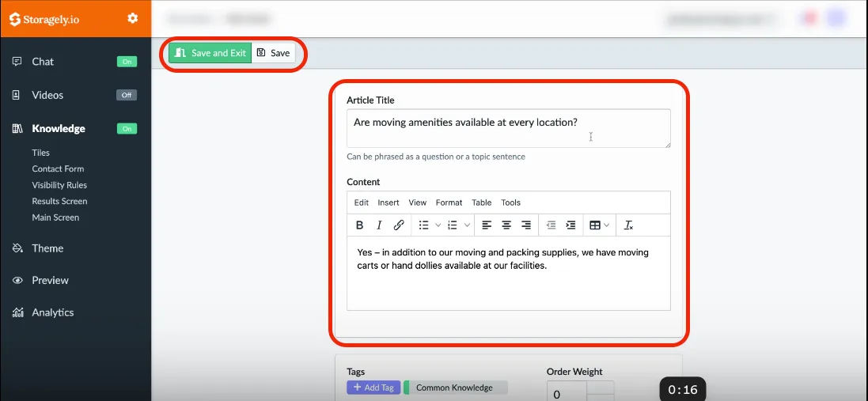Align the content text right
Image resolution: width=868 pixels, height=401 pixels.
coord(526,225)
